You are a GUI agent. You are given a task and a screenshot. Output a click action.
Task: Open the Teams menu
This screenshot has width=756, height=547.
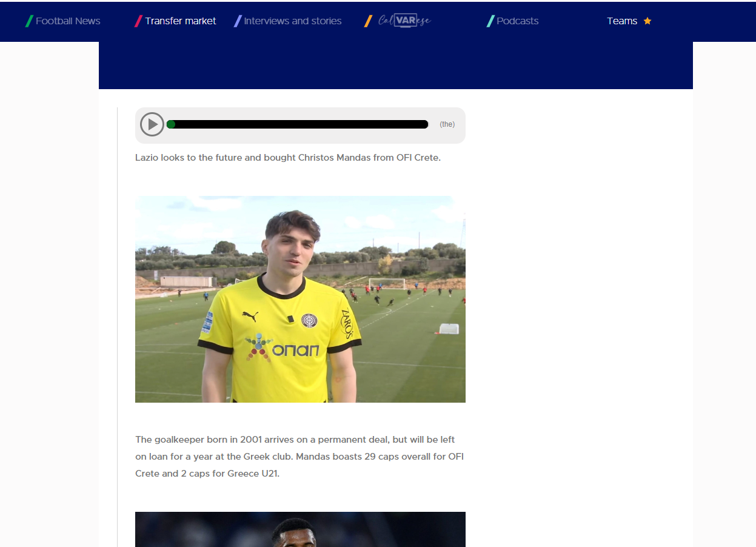[622, 21]
